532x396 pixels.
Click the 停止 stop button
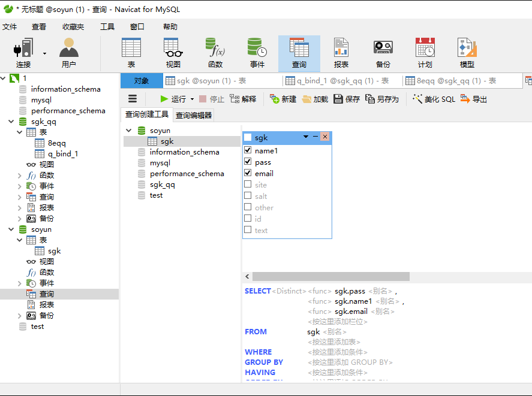[212, 99]
